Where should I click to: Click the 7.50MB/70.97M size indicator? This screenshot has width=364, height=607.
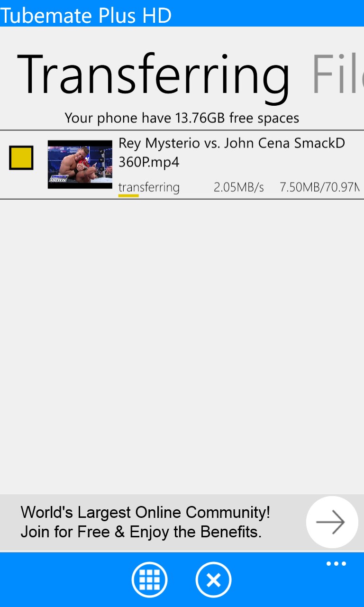[x=320, y=187]
